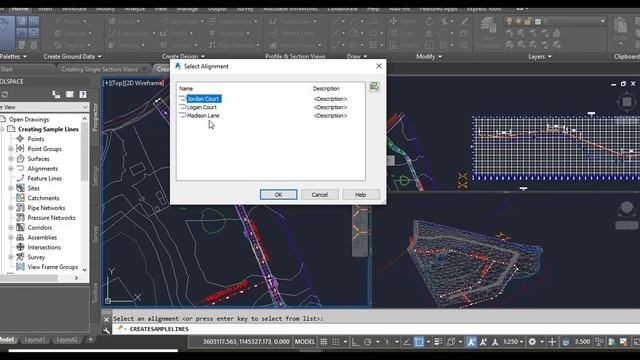Click [+][Top][2D Wireframe] viewport label
The image size is (640, 360).
(x=134, y=83)
